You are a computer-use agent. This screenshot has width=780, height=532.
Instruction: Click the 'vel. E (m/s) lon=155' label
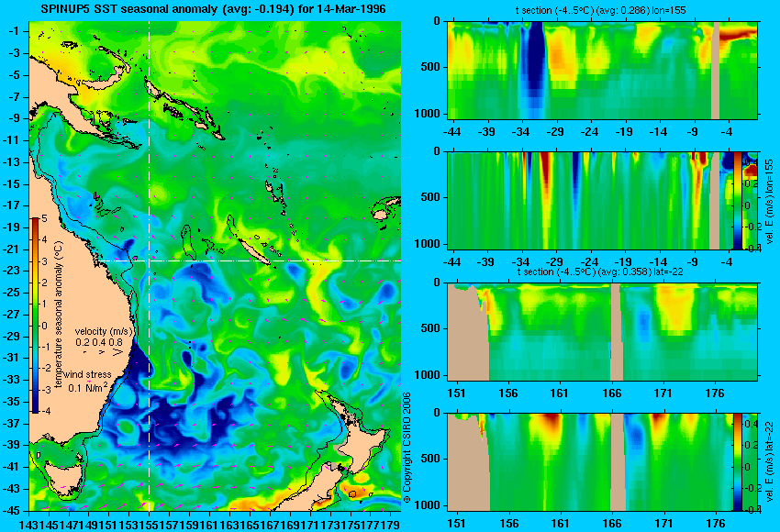770,203
